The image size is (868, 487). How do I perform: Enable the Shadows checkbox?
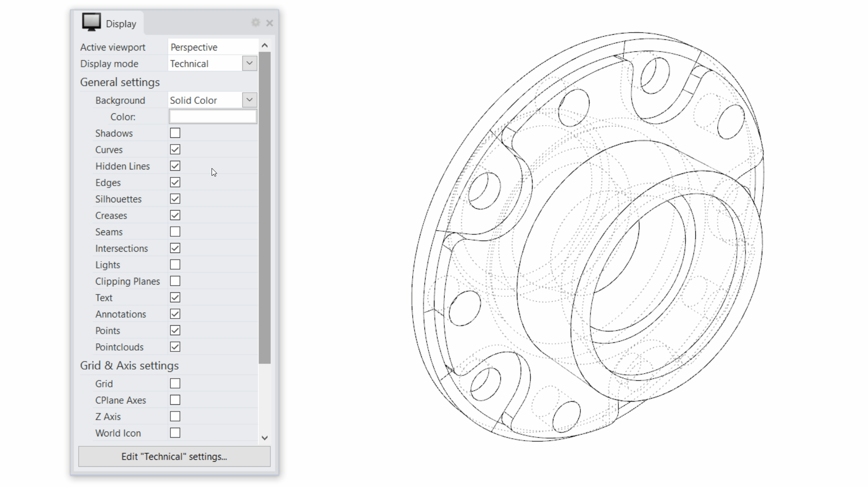click(175, 133)
